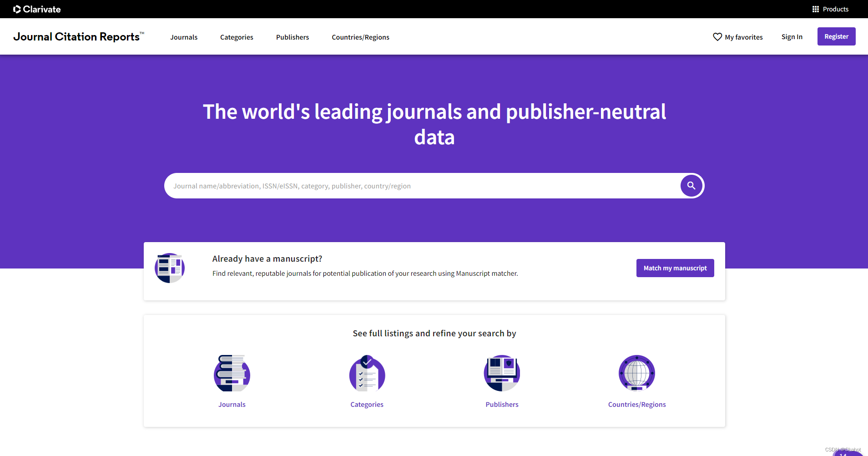The height and width of the screenshot is (456, 868).
Task: Open the Journals nav menu
Action: [x=184, y=37]
